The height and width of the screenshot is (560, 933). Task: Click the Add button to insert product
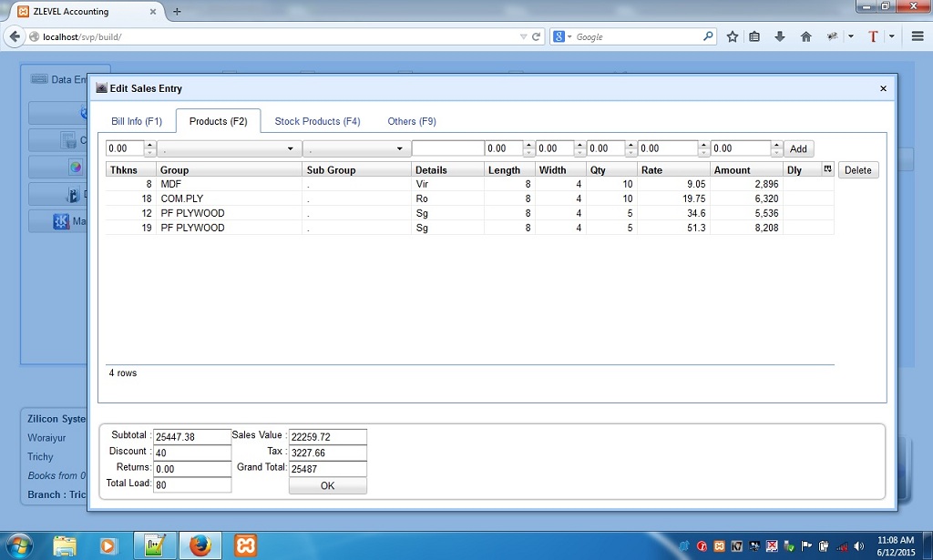(x=798, y=148)
